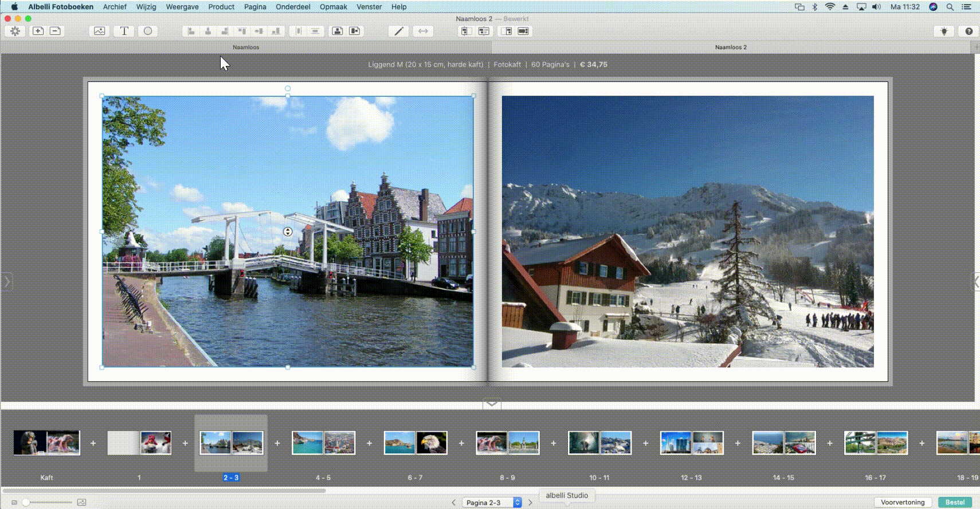Click the snowy mountain chalet photo

pyautogui.click(x=688, y=232)
